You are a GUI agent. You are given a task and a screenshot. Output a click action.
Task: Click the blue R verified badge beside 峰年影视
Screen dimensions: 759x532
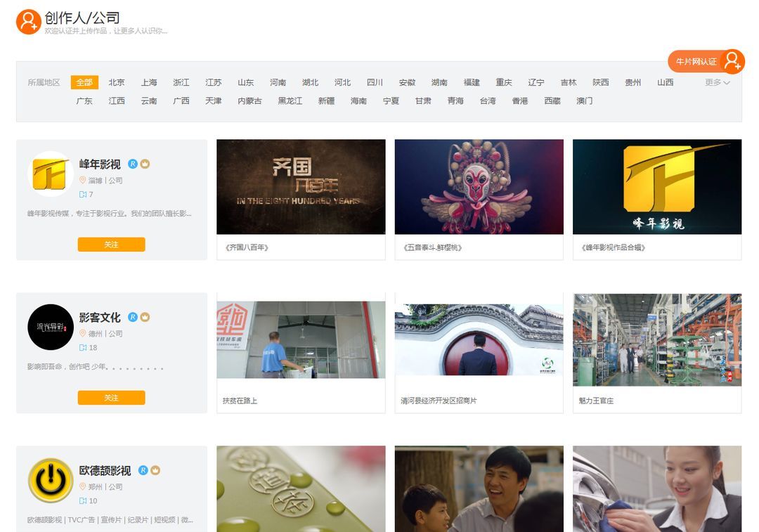(133, 164)
